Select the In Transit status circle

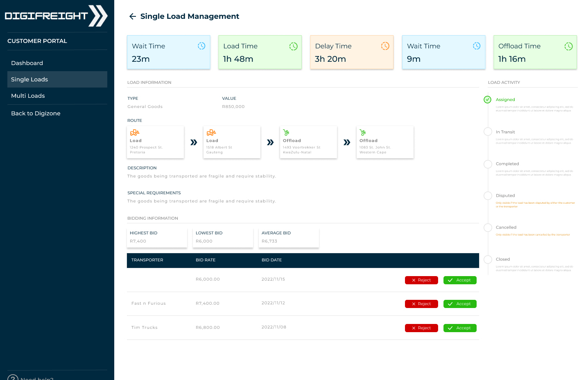(x=487, y=132)
